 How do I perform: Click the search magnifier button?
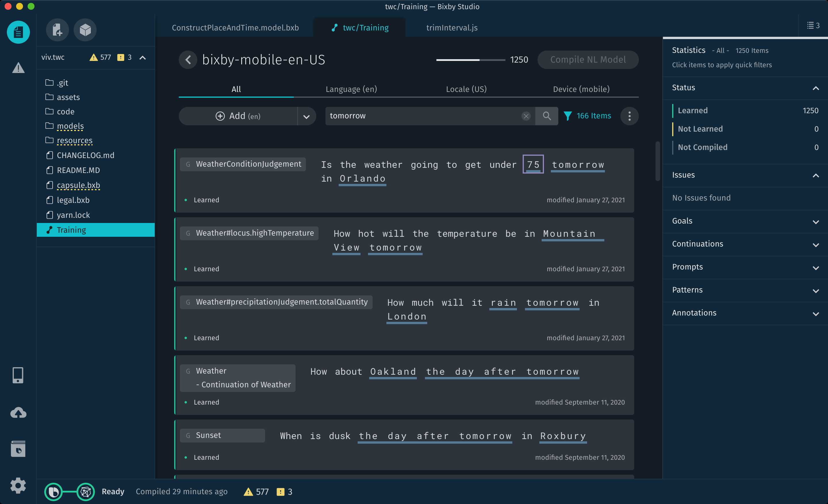(547, 116)
